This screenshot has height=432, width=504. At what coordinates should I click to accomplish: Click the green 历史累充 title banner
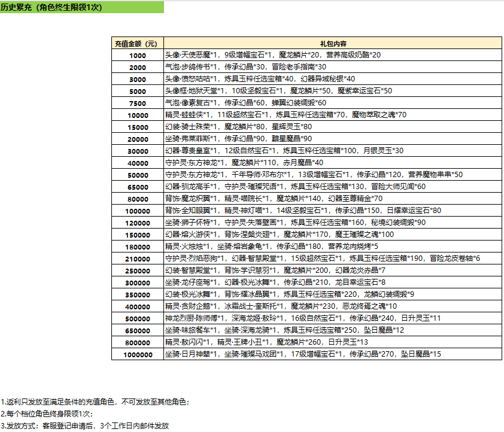pyautogui.click(x=81, y=7)
